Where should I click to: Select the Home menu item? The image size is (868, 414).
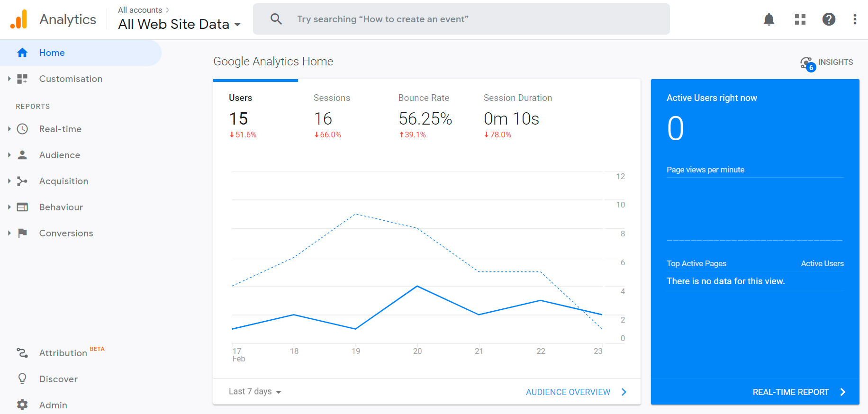coord(52,53)
